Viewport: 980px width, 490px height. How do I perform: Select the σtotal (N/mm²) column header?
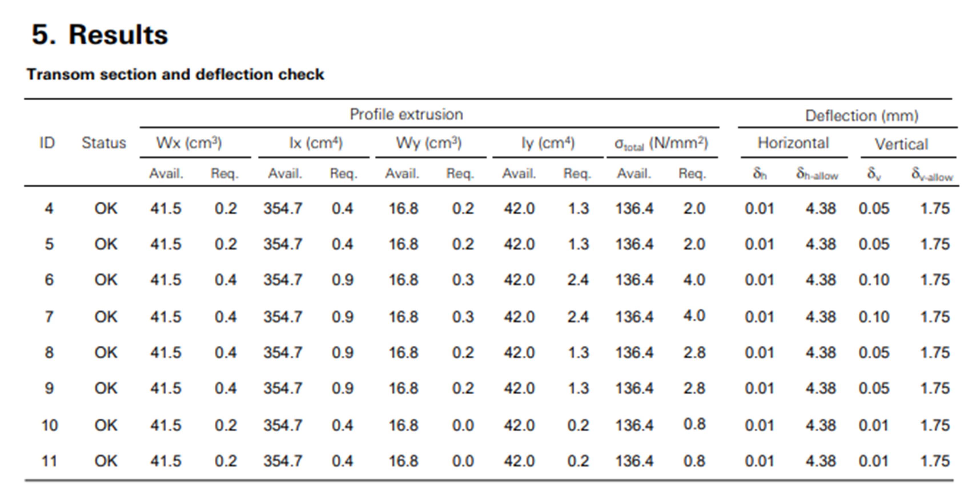(x=662, y=144)
